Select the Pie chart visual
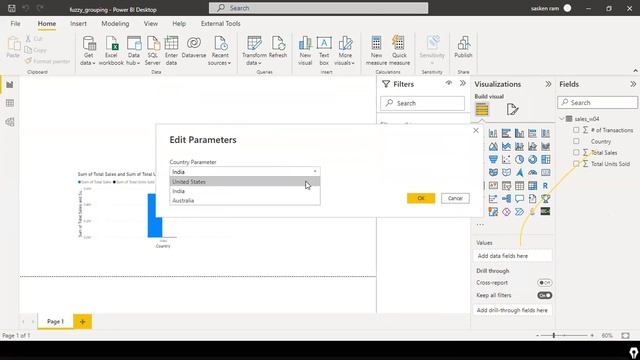The height and width of the screenshot is (360, 640). pos(519,160)
